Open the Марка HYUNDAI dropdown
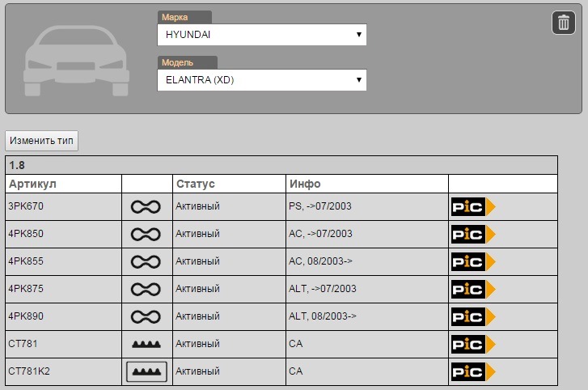 [262, 35]
